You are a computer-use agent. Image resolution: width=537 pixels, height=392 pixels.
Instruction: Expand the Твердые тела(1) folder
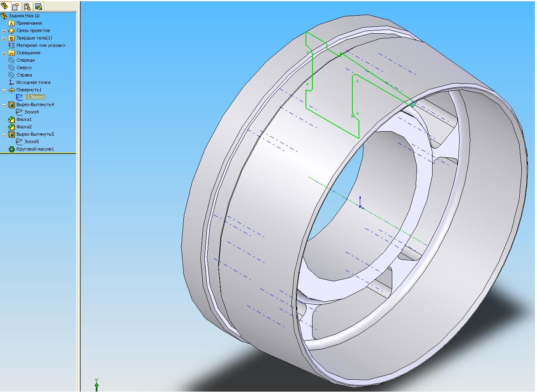(x=4, y=38)
